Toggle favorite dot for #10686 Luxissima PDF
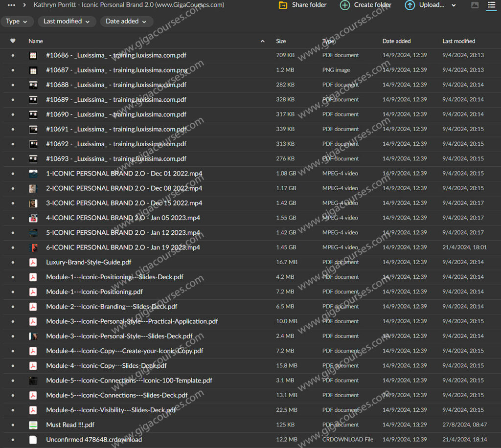The height and width of the screenshot is (448, 501). (13, 55)
